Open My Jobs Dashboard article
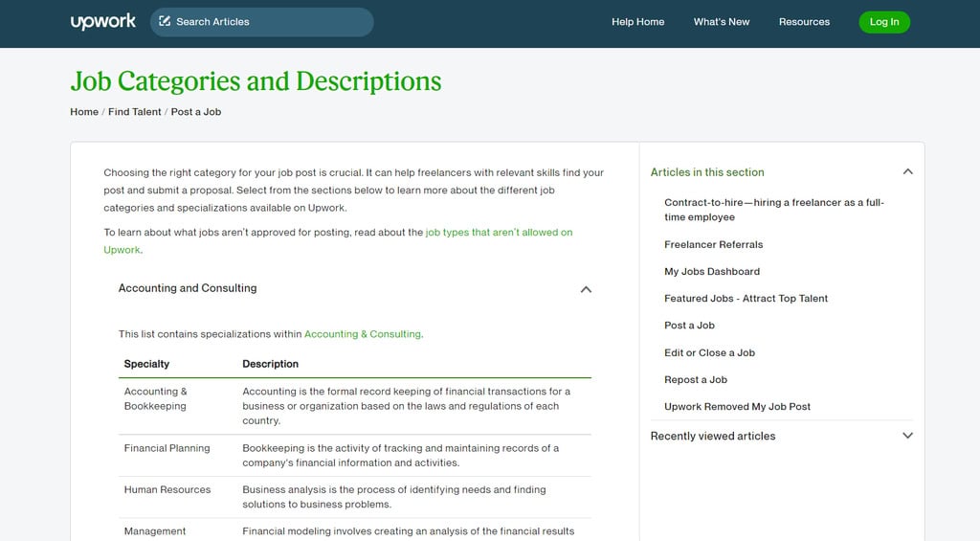Image resolution: width=980 pixels, height=541 pixels. 712,272
